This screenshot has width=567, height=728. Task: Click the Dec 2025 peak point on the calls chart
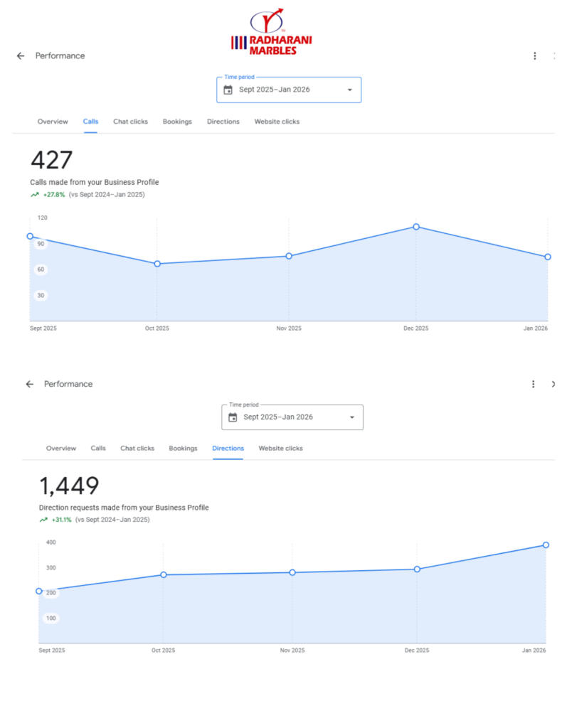[416, 227]
